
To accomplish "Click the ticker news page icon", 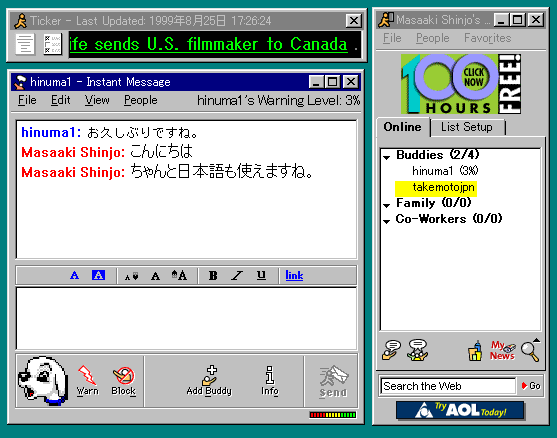I will [25, 44].
